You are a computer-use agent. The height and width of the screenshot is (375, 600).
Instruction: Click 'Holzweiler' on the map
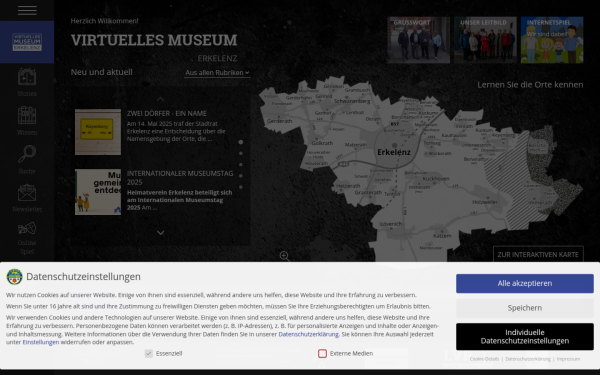[485, 202]
